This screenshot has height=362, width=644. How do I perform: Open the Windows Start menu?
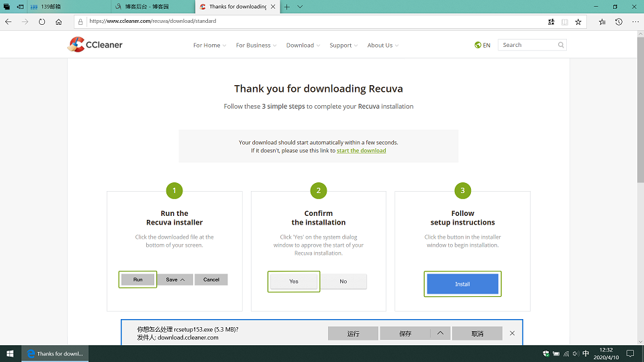[x=10, y=353]
